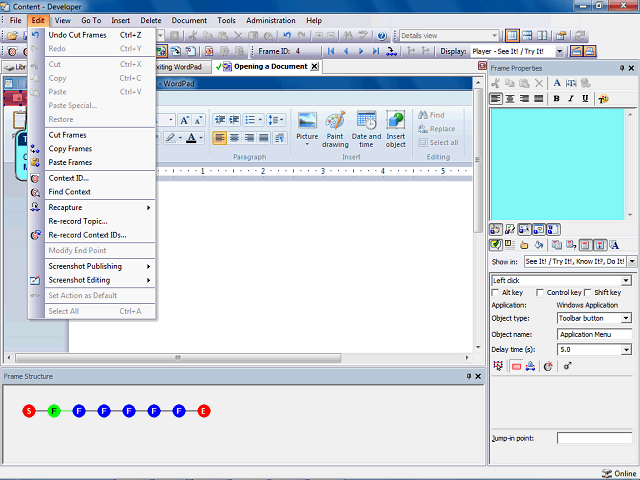Go to first frame navigation icon
Screen dimensions: 640x480
pyautogui.click(x=331, y=51)
